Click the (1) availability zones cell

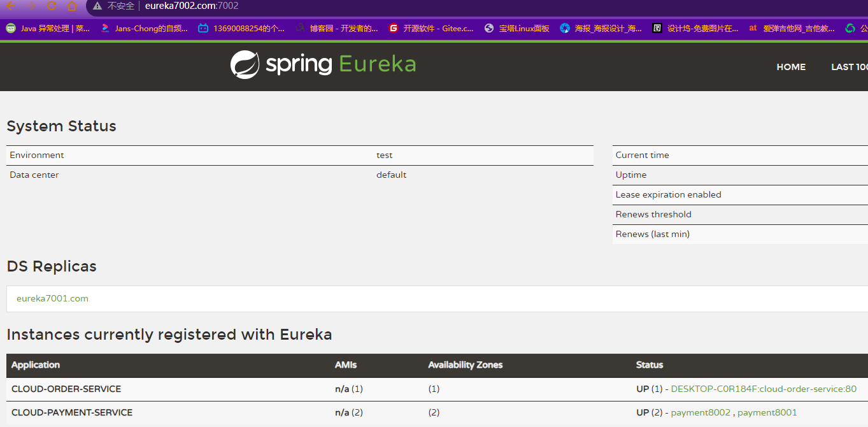434,389
